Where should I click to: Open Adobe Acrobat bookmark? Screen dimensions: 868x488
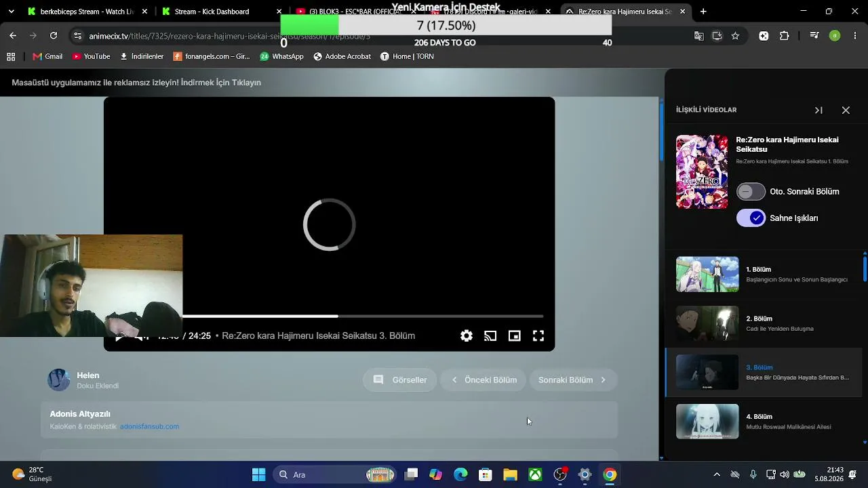pyautogui.click(x=342, y=56)
